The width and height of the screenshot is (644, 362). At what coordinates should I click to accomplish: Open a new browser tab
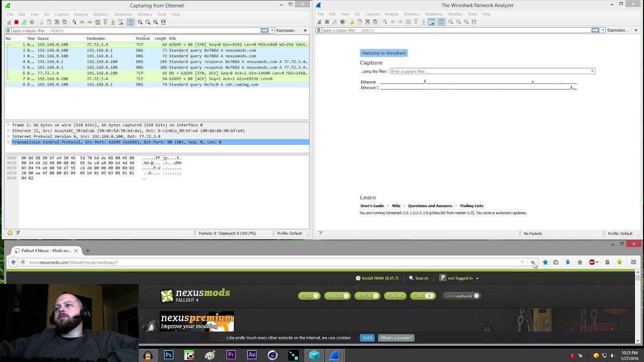[x=88, y=250]
